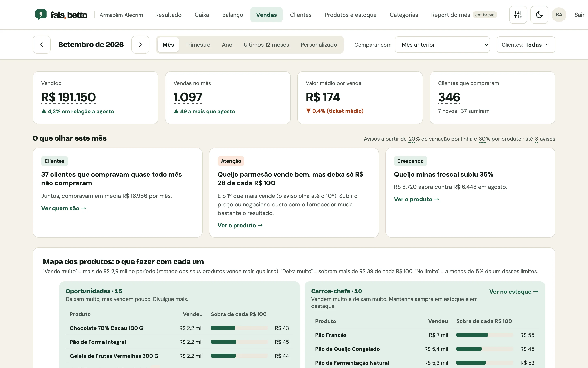588x368 pixels.
Task: Expand the Clientes: Todas filter
Action: pyautogui.click(x=526, y=45)
